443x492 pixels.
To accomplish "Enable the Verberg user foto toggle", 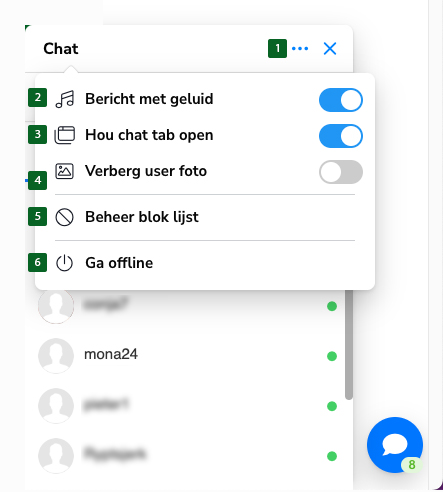I will point(341,172).
